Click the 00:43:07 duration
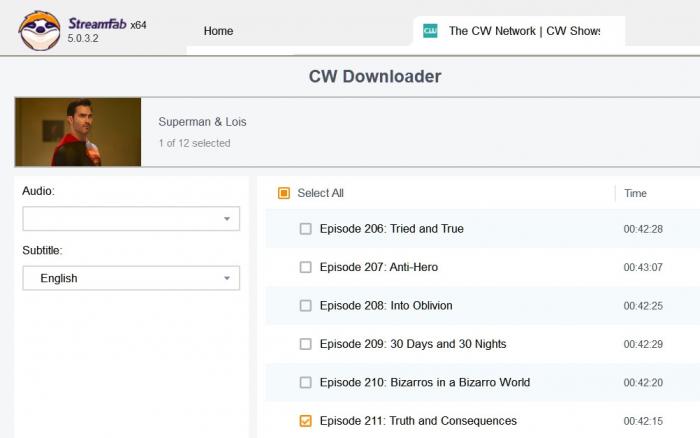This screenshot has width=700, height=438. point(643,267)
